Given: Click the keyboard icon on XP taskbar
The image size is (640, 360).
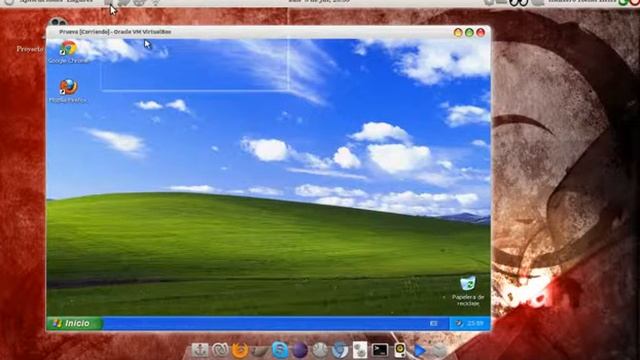Looking at the screenshot, I should pos(433,323).
